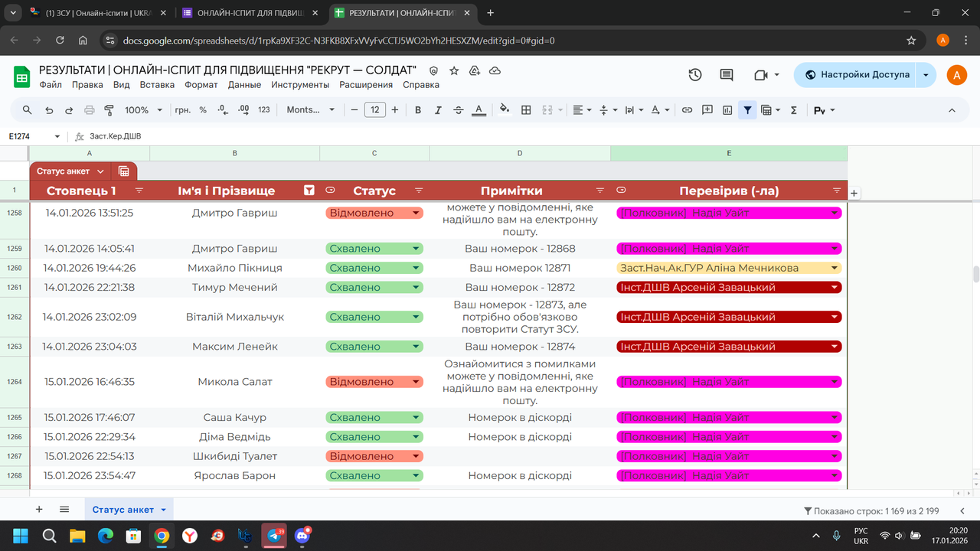
Task: Open version history clock icon
Action: (695, 75)
